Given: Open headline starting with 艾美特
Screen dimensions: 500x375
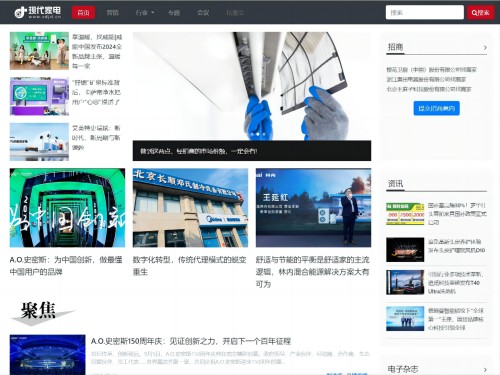Looking at the screenshot, I should tap(96, 138).
